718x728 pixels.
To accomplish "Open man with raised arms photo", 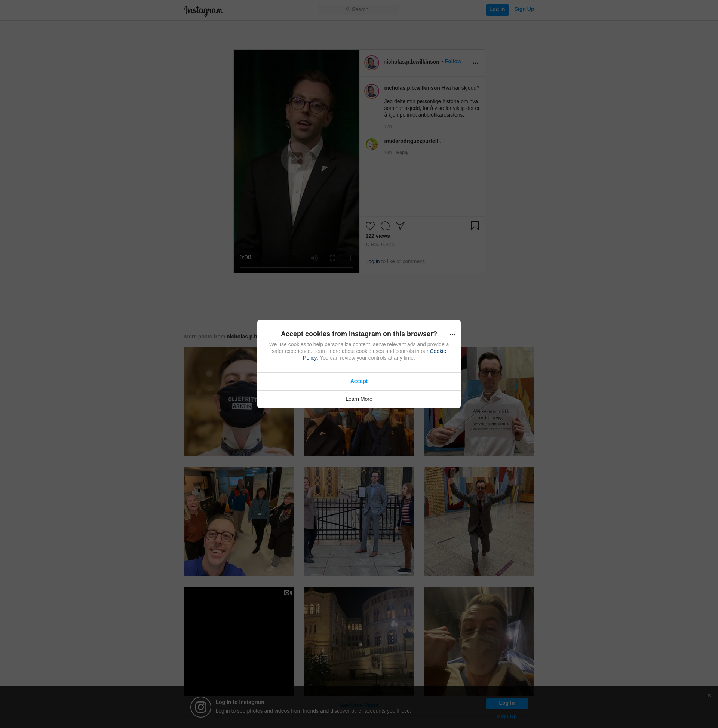I will 479,521.
